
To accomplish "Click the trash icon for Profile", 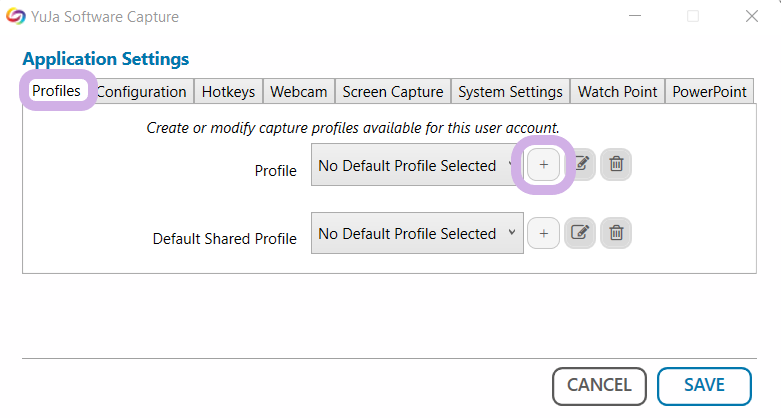I will (x=616, y=165).
